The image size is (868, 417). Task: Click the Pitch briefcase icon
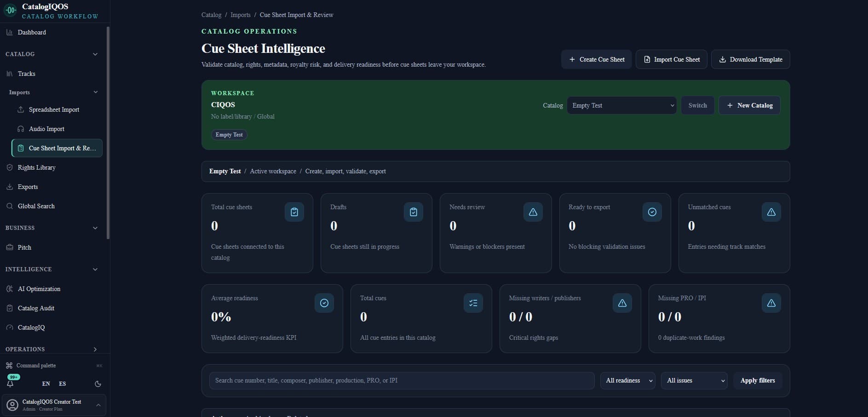coord(10,247)
